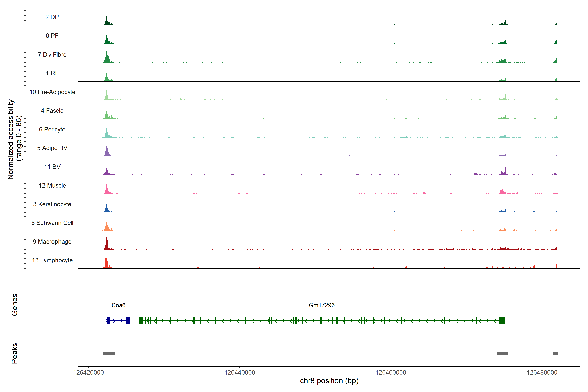Image resolution: width=588 pixels, height=392 pixels.
Task: Click the red Lymphocyte promoter peak
Action: tap(106, 262)
